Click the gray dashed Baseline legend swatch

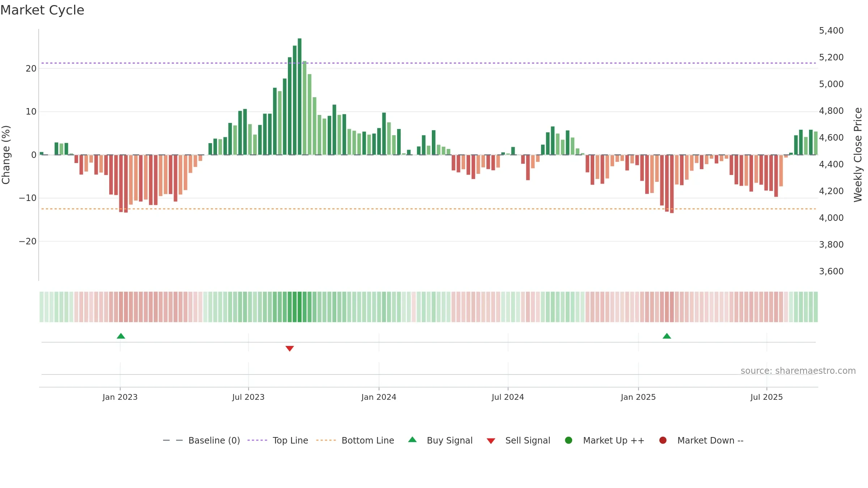coord(173,440)
